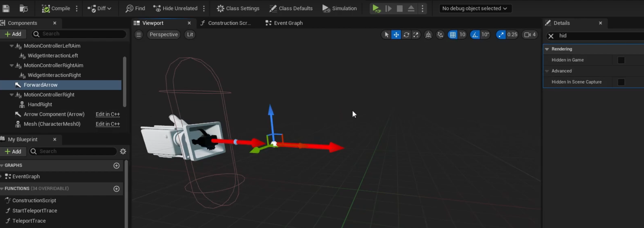The image size is (644, 228).
Task: Activate the Translate move tool
Action: tap(396, 34)
